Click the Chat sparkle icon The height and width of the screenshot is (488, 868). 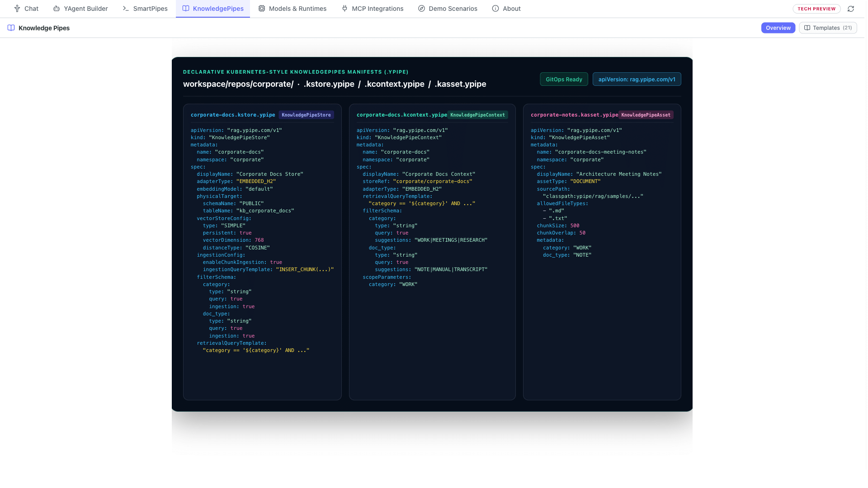[17, 9]
